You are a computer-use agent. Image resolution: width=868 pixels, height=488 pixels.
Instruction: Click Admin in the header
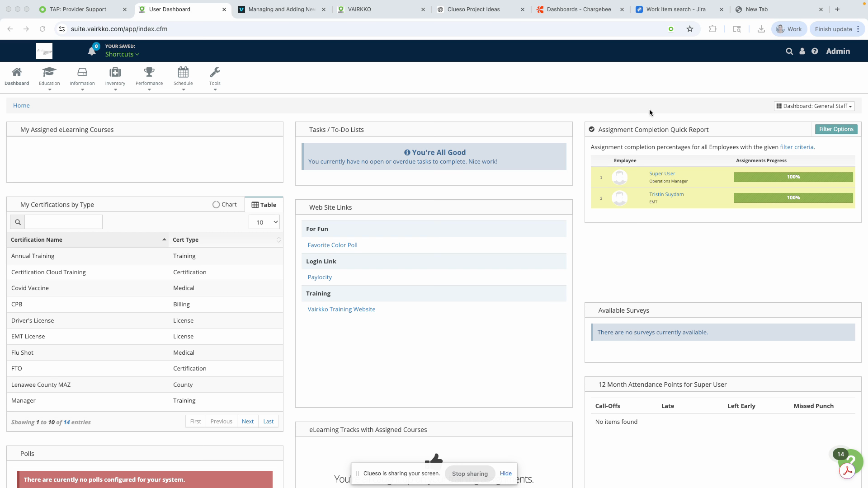point(838,51)
